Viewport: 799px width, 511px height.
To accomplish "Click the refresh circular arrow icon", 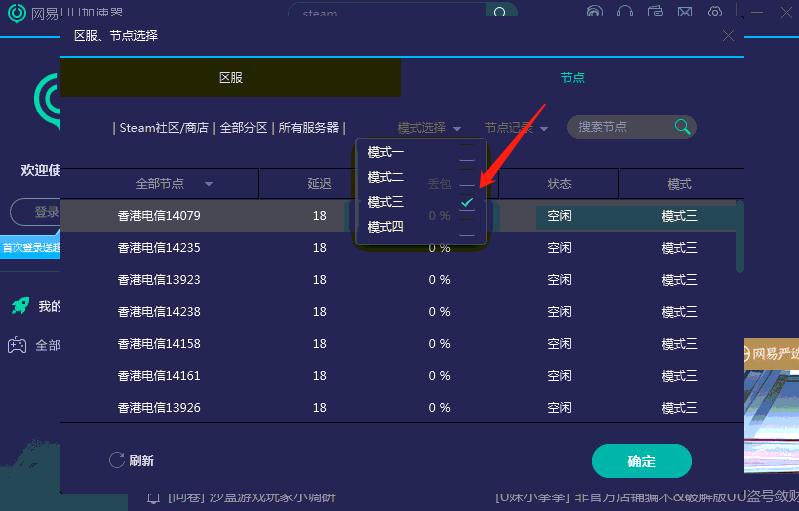I will click(117, 460).
